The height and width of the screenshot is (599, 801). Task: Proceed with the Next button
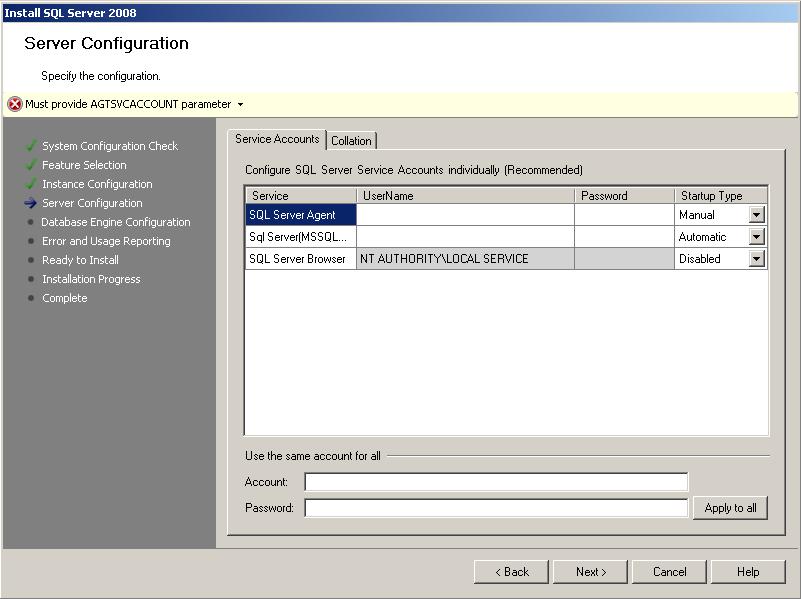click(591, 572)
